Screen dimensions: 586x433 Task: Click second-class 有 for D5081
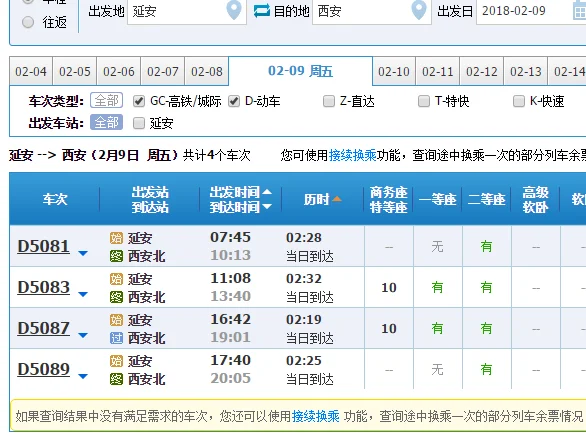tap(486, 247)
